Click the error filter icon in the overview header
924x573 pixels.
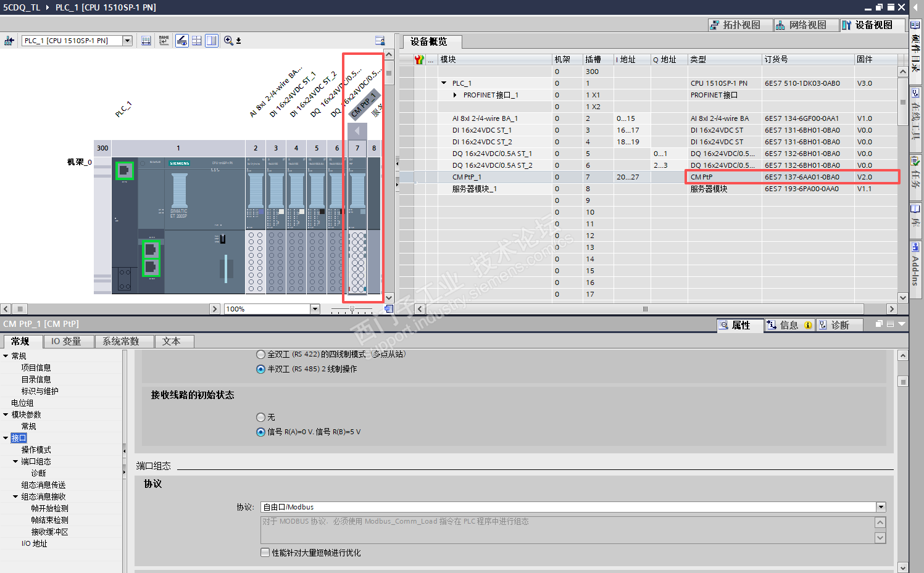click(x=419, y=59)
